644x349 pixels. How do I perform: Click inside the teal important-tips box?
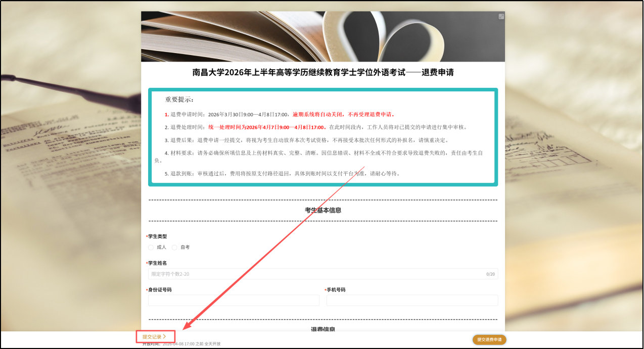pos(322,136)
